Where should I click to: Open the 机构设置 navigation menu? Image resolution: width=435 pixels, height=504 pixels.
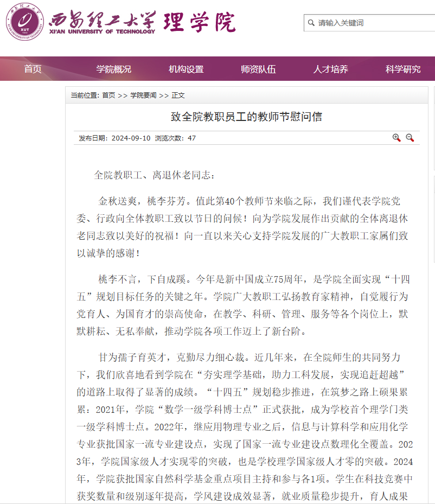(186, 69)
